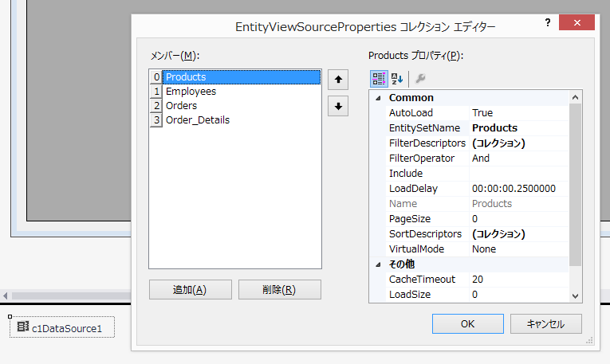Select the c1DataSource1 component icon

coord(23,327)
